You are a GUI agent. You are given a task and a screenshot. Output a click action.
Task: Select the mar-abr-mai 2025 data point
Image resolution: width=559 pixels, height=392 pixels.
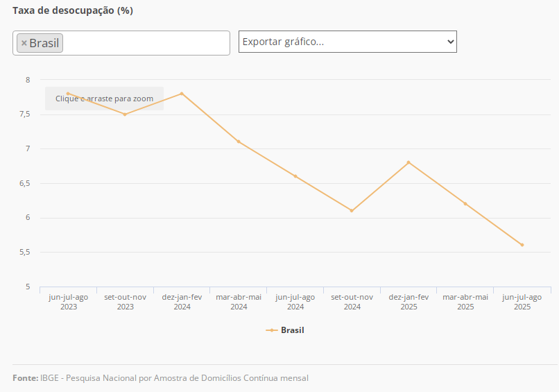465,204
